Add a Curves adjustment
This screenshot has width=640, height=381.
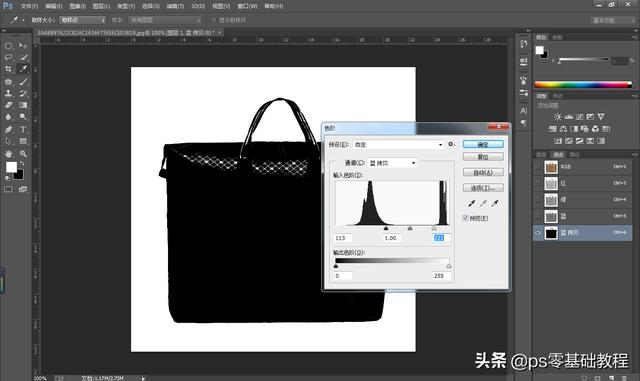pos(579,117)
